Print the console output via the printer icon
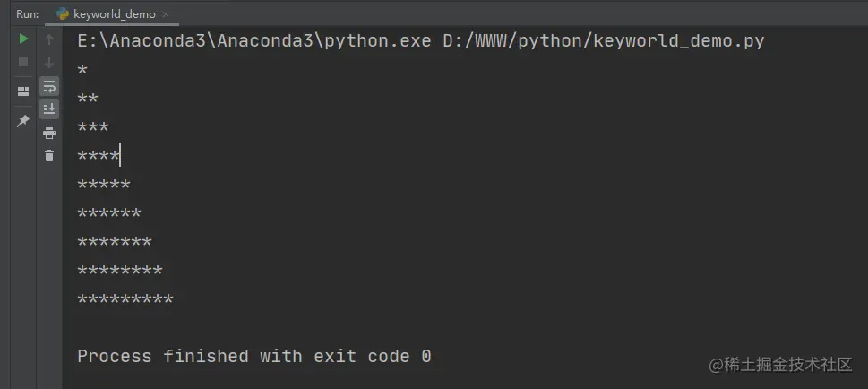This screenshot has height=389, width=868. (49, 133)
